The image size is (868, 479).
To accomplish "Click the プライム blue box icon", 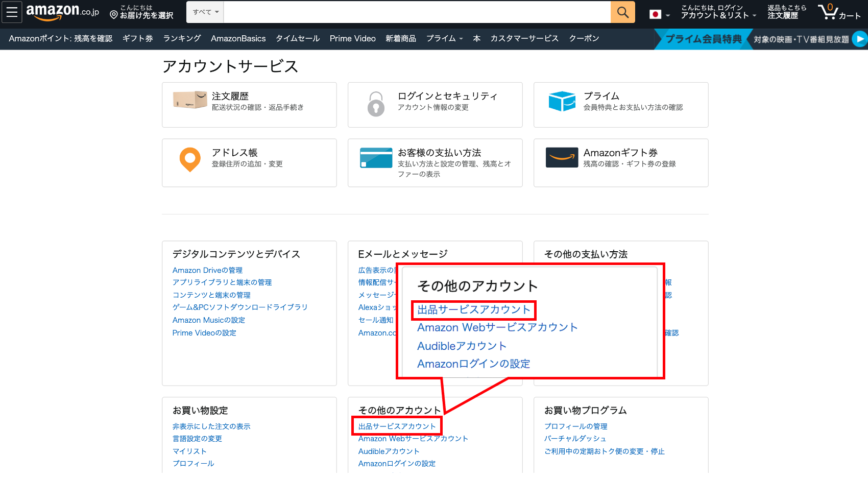I will pyautogui.click(x=562, y=101).
